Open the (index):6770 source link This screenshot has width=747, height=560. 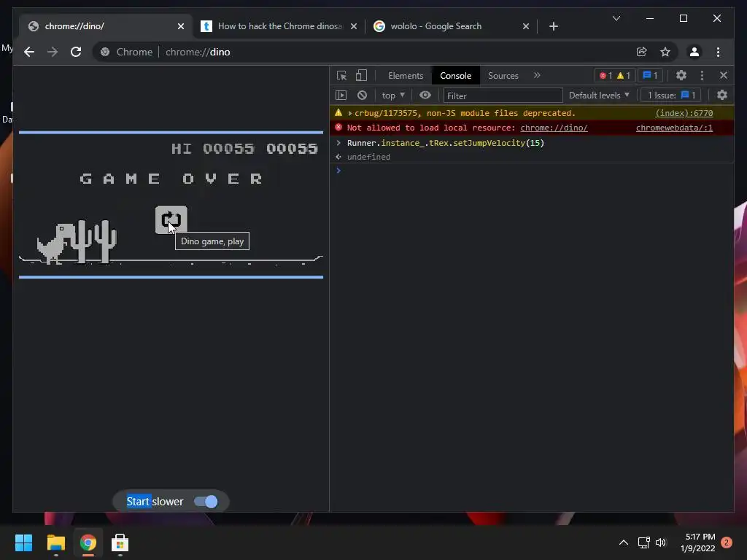pos(684,113)
